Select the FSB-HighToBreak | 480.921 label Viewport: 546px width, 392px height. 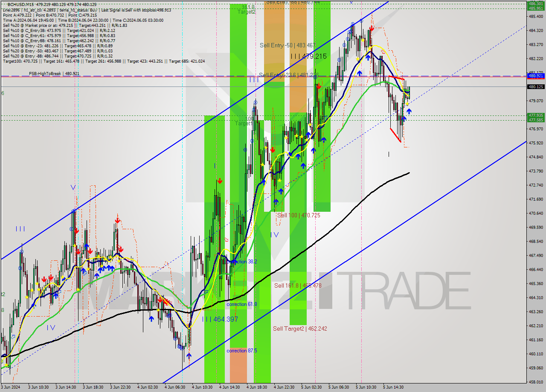(x=54, y=74)
